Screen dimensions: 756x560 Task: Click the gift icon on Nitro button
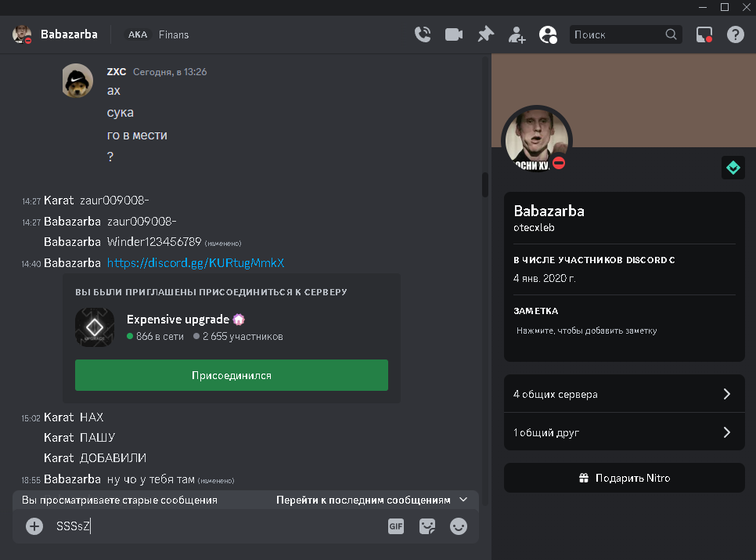point(583,478)
